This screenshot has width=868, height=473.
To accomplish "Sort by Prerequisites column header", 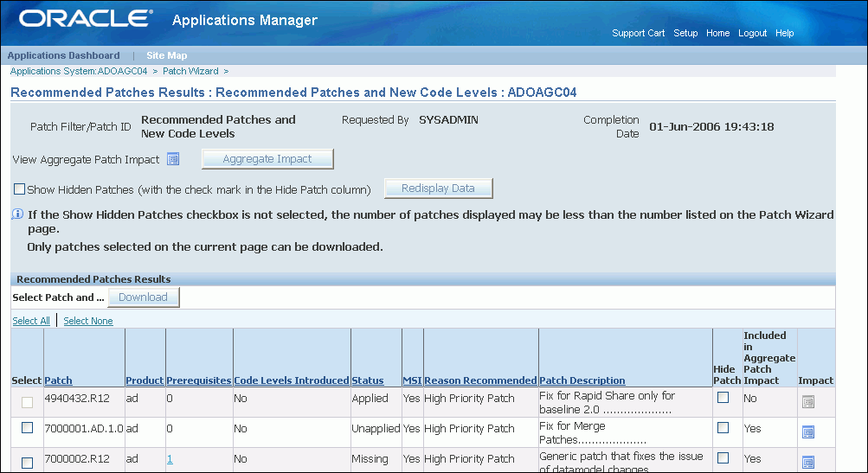I will (199, 380).
